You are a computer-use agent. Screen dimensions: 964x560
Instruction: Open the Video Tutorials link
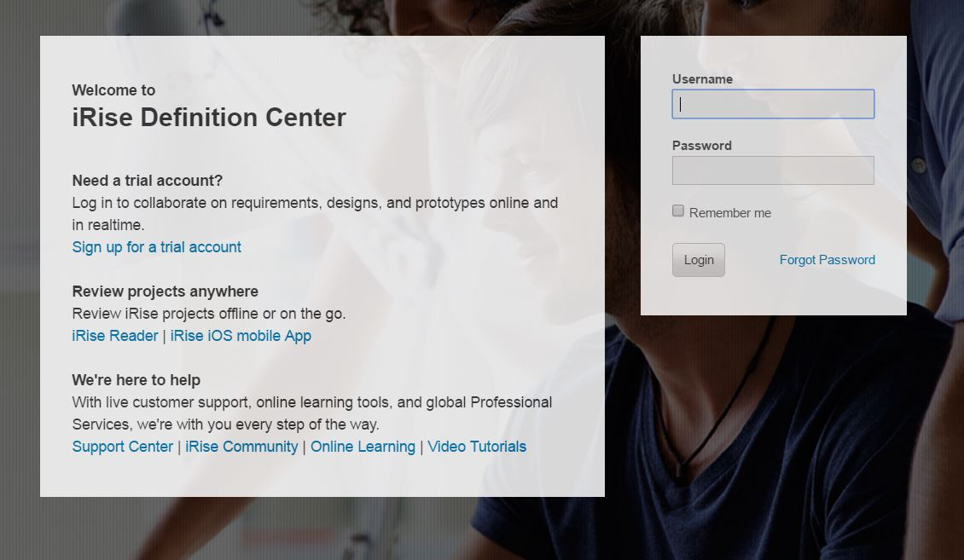click(477, 447)
